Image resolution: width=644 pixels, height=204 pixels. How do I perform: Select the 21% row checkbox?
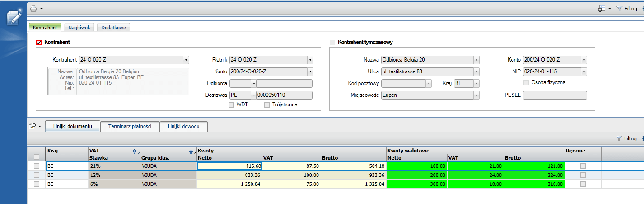tap(37, 166)
